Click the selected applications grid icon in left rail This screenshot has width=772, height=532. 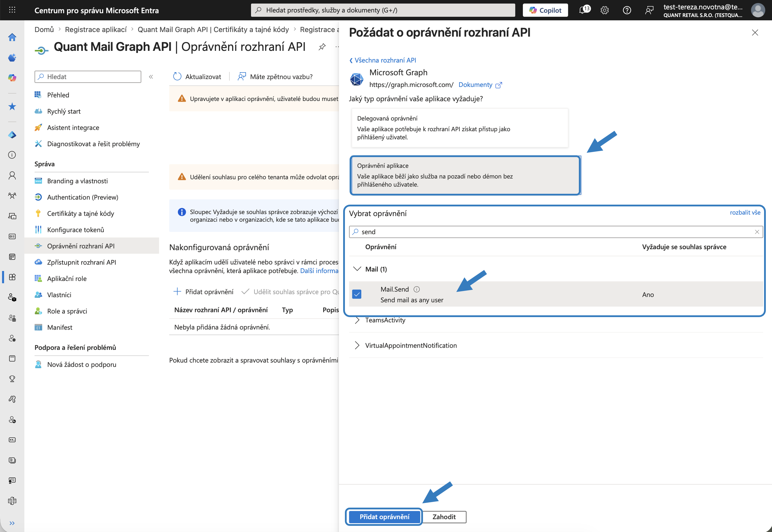click(x=12, y=277)
